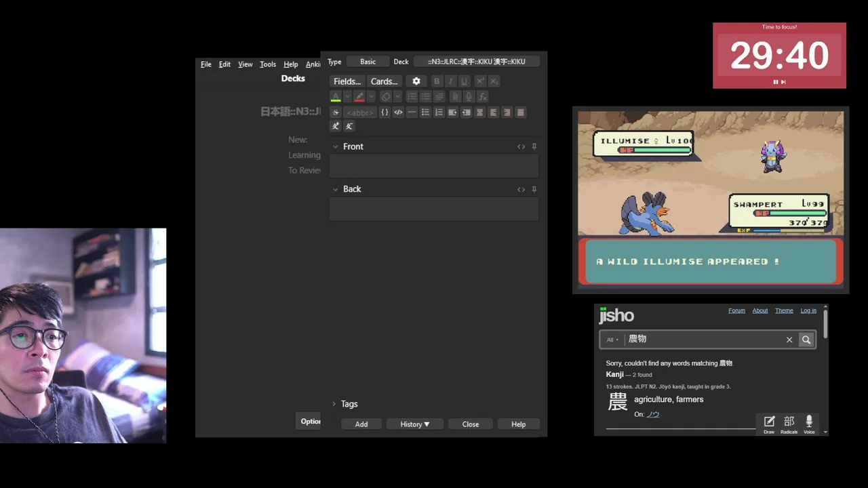Image resolution: width=868 pixels, height=488 pixels.
Task: Go to Decks tab in Anki
Action: coord(293,79)
